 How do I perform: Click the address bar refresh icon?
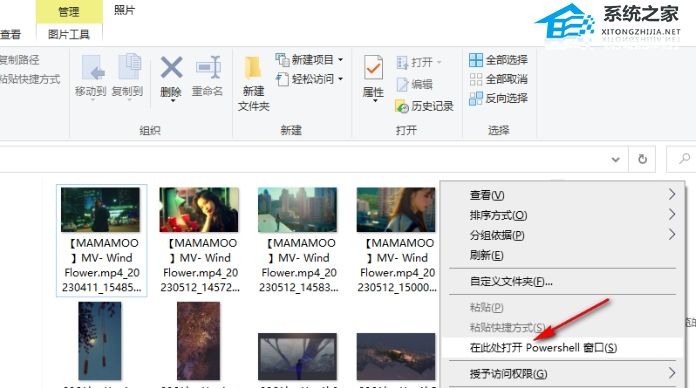(x=642, y=159)
